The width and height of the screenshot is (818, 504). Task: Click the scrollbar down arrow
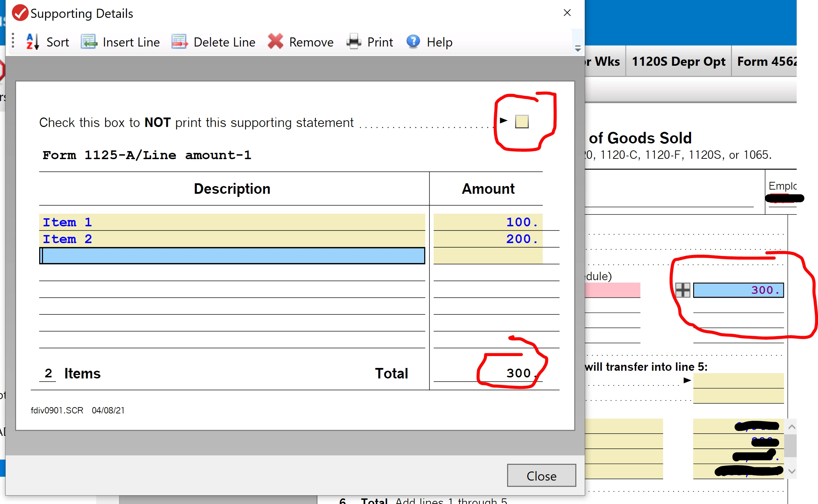point(792,471)
